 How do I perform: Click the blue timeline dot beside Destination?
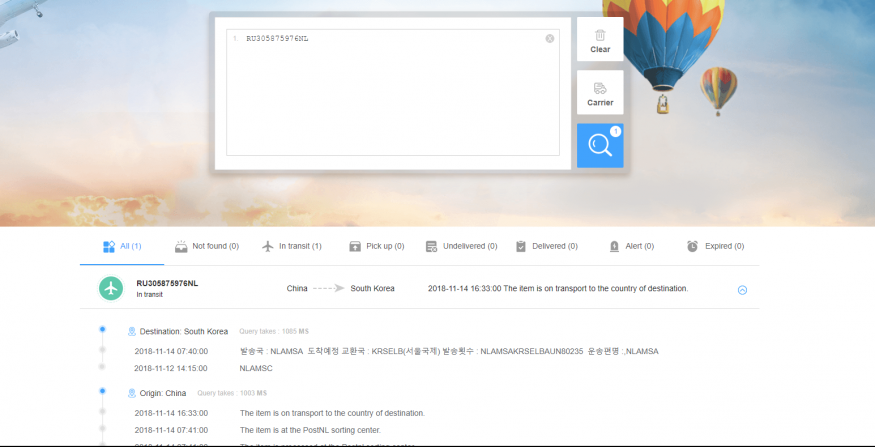pos(102,329)
